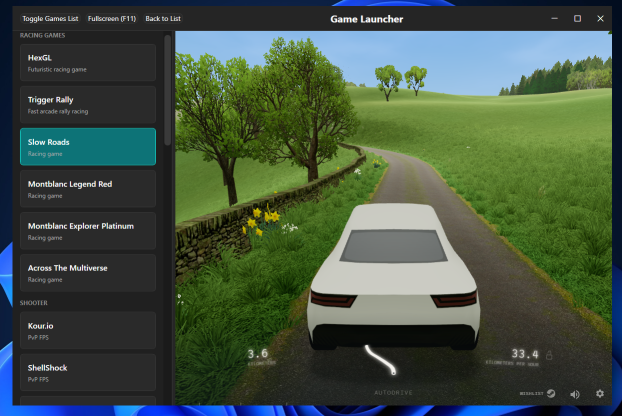Open Trigger Rally game card

tap(88, 105)
